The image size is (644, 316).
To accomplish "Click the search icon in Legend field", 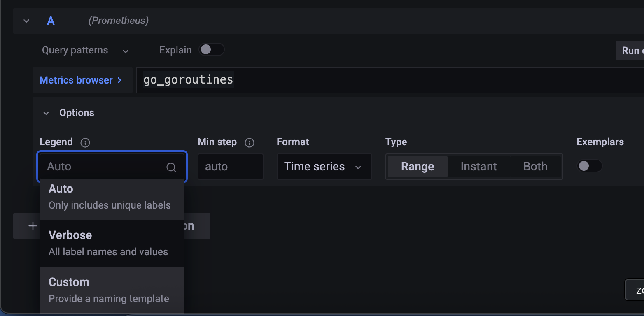I will point(171,167).
